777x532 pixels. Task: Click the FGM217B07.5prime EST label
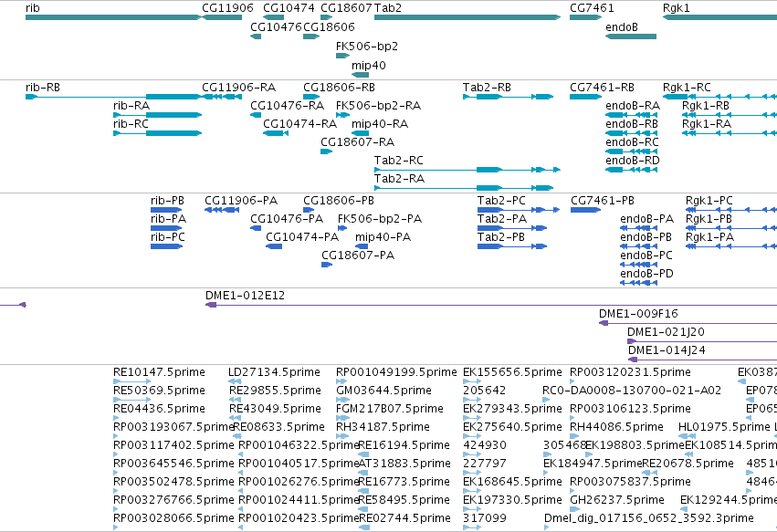pyautogui.click(x=390, y=409)
